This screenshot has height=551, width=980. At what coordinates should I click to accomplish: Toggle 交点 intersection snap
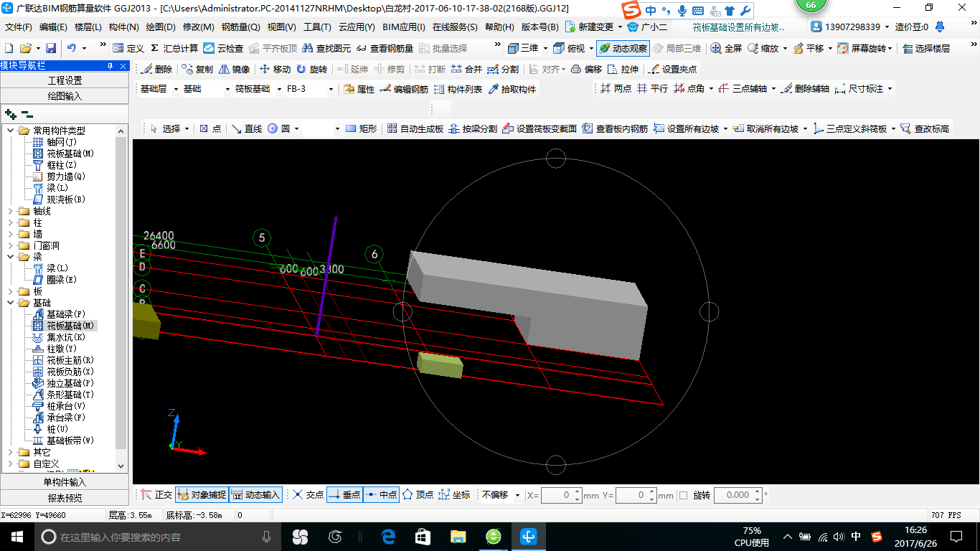coord(308,494)
